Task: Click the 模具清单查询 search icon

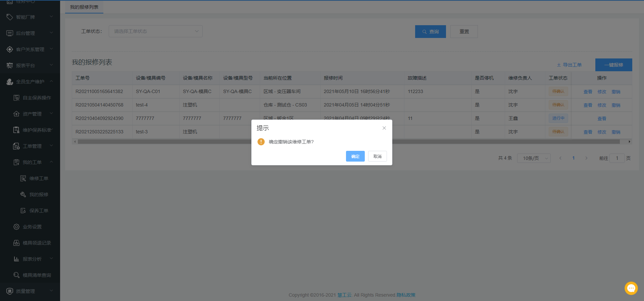Action: pyautogui.click(x=16, y=275)
